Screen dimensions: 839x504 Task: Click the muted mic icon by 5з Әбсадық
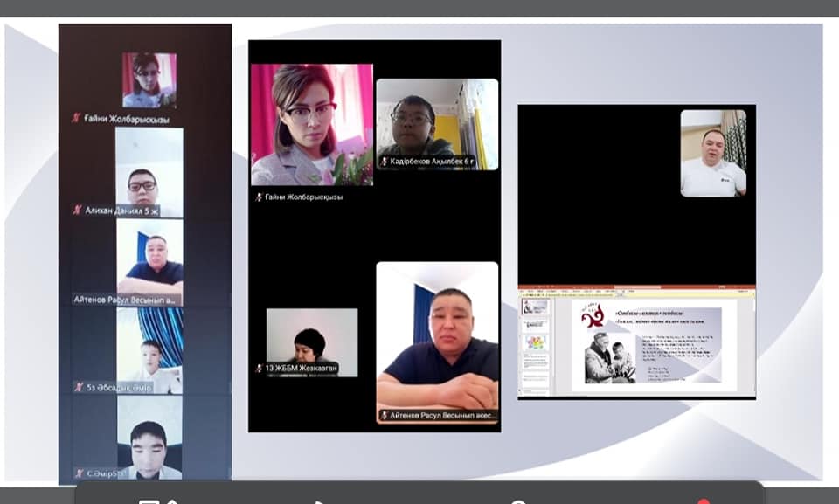click(x=78, y=387)
